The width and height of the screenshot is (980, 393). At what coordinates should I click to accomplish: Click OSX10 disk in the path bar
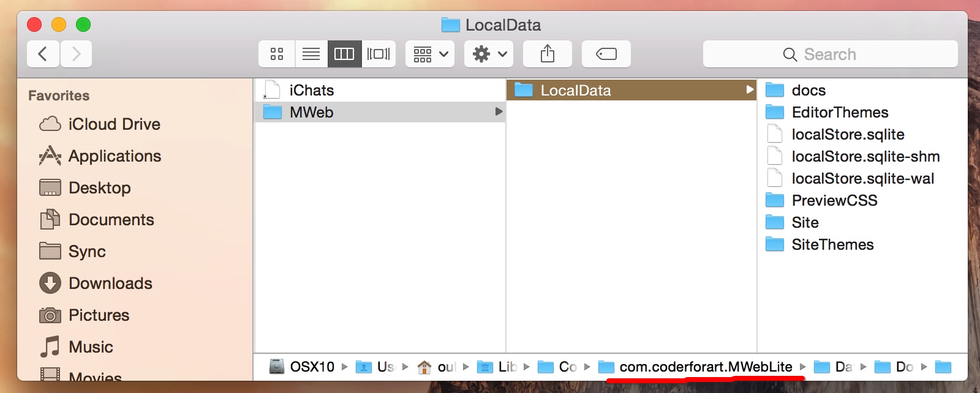coord(311,367)
